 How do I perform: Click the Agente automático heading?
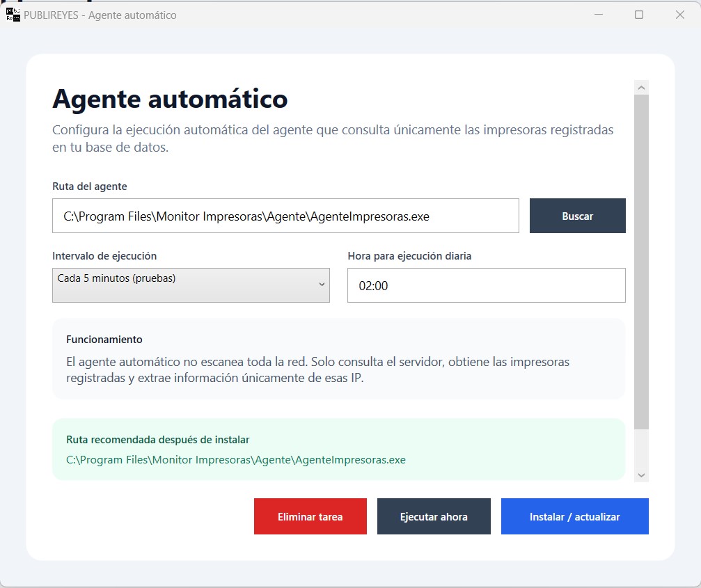pyautogui.click(x=170, y=99)
